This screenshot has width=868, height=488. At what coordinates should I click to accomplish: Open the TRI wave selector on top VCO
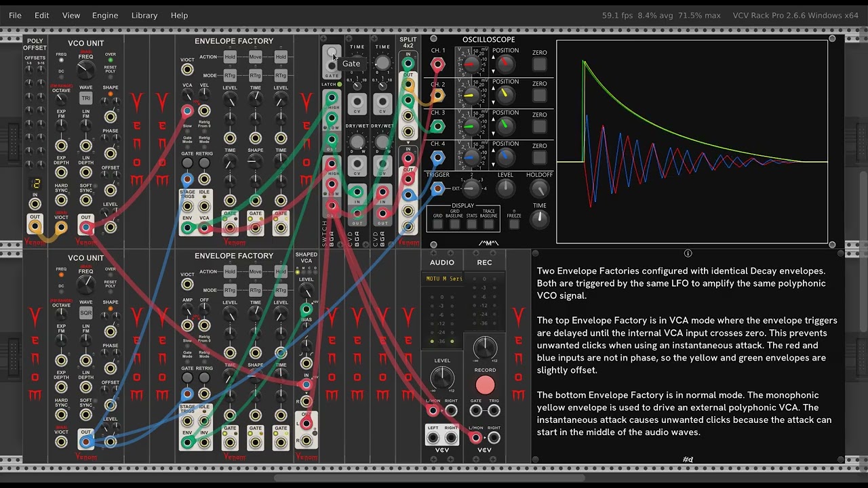(x=85, y=98)
